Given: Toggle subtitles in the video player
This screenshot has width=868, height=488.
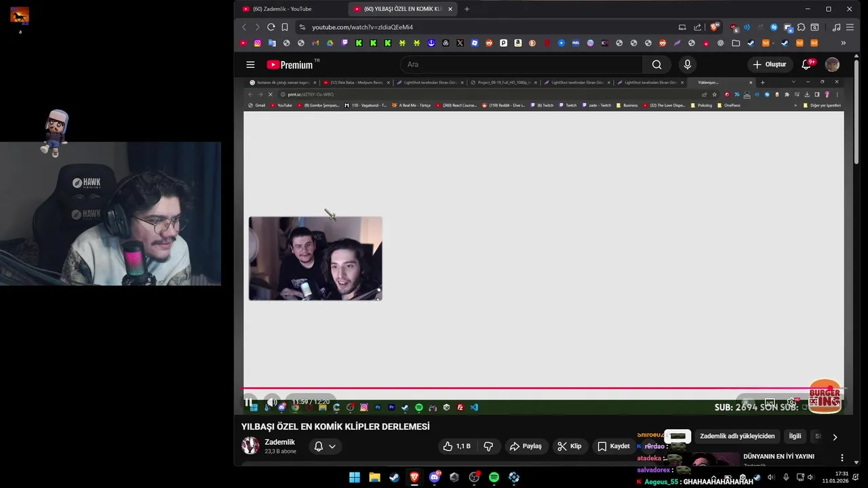Looking at the screenshot, I should pos(770,403).
